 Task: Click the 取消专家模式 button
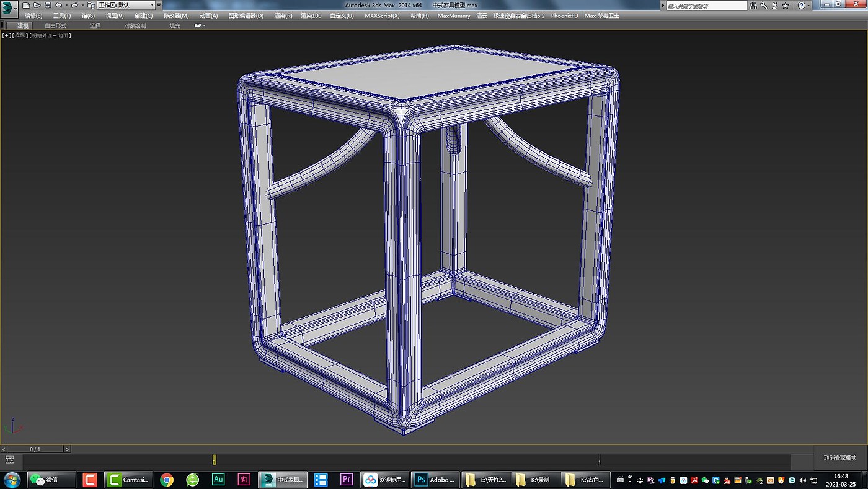(840, 458)
